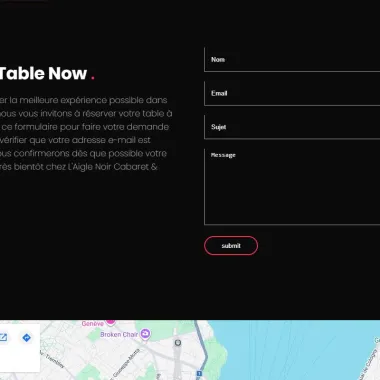Open the Broken Chair place label

pos(119,334)
